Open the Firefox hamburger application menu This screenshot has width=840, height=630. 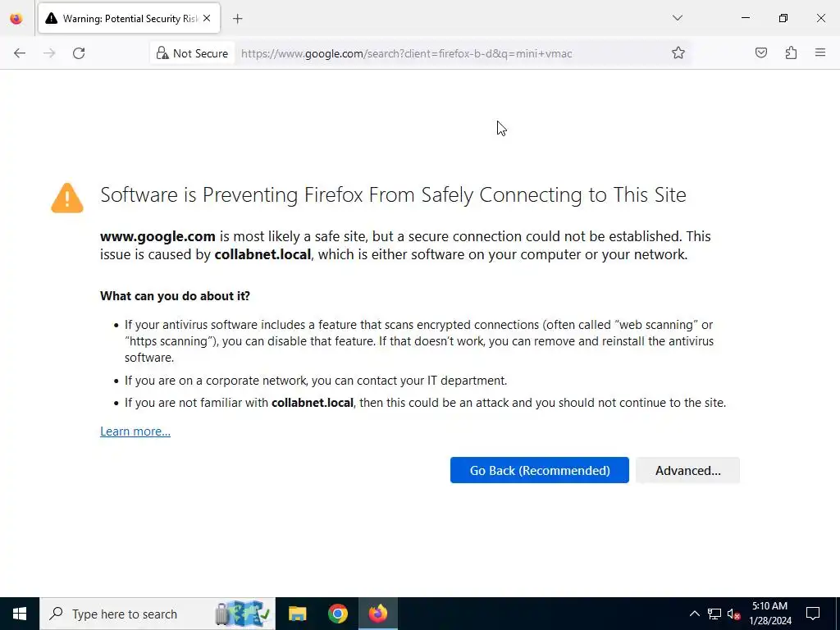pyautogui.click(x=820, y=53)
